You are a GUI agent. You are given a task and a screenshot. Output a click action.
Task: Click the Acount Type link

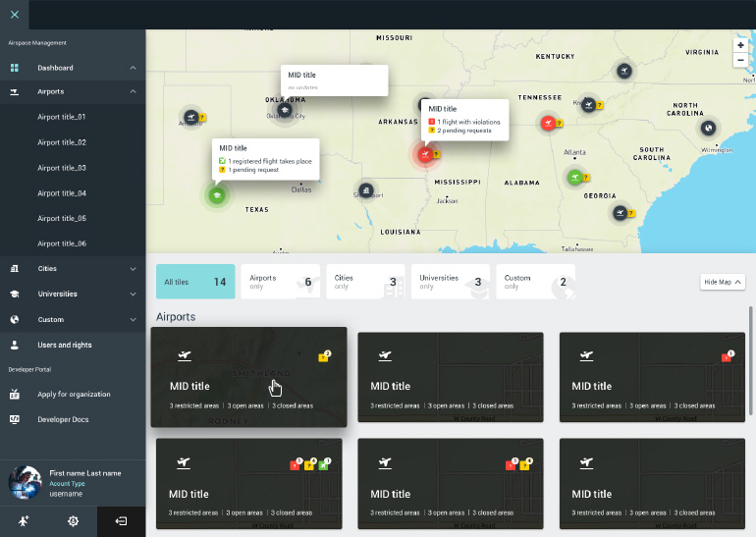click(x=67, y=483)
